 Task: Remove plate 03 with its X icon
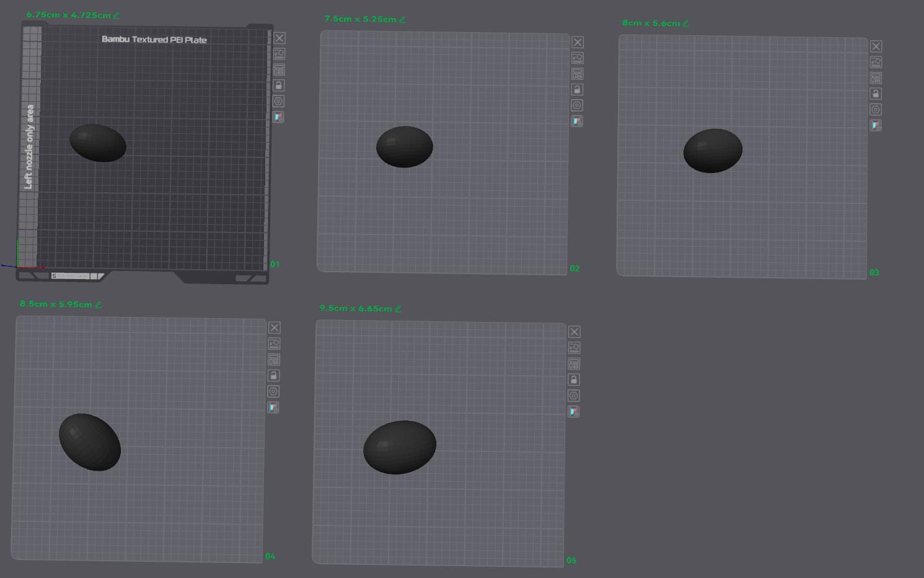point(876,47)
